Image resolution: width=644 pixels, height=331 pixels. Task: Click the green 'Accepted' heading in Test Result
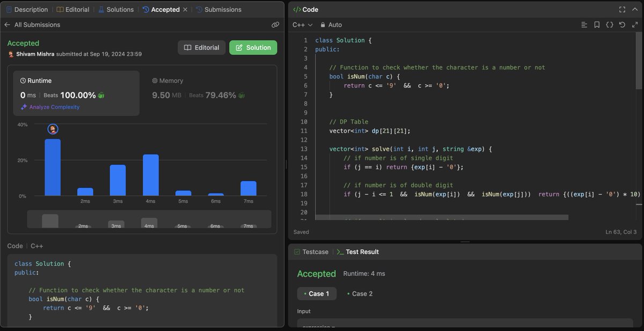(317, 274)
